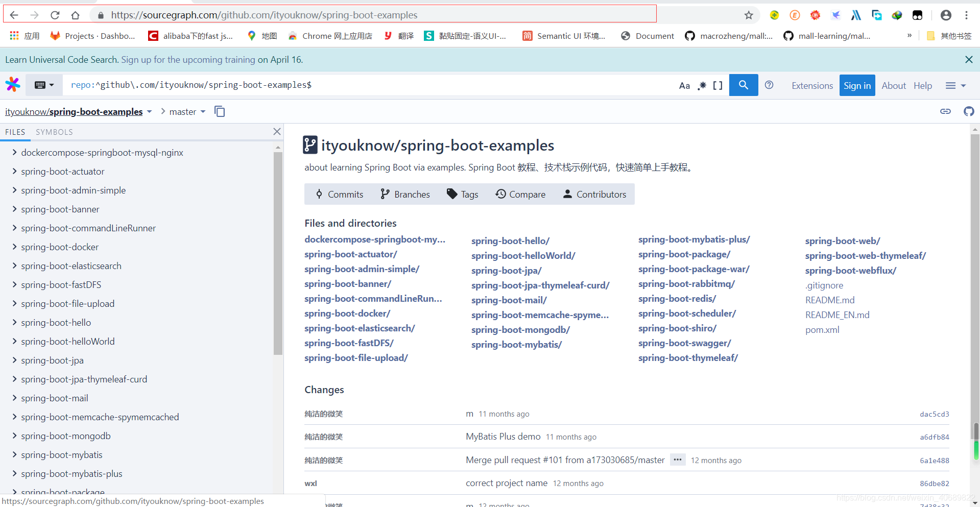Open the Tags button
980x507 pixels.
[x=462, y=194]
